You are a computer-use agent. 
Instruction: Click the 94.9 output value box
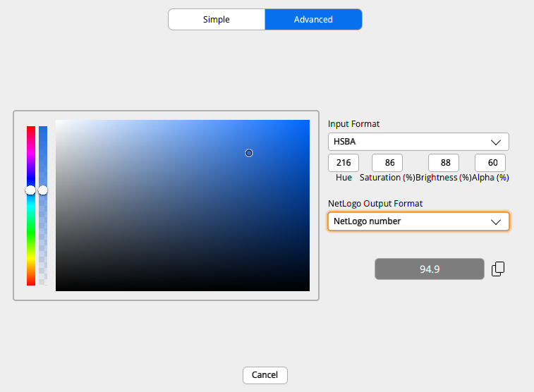coord(430,269)
